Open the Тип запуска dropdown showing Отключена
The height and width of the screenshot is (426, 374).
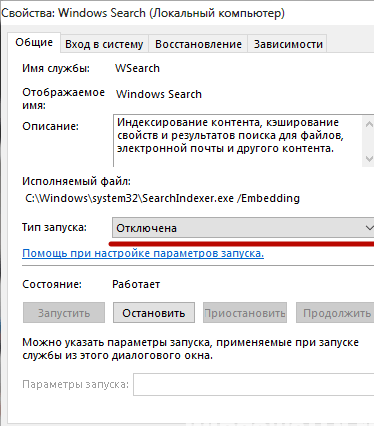click(x=243, y=228)
